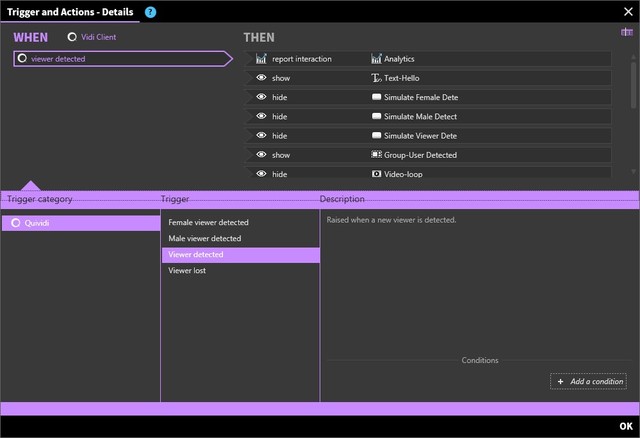Click the Simulate Female Dete element icon
The height and width of the screenshot is (438, 640).
click(x=376, y=97)
